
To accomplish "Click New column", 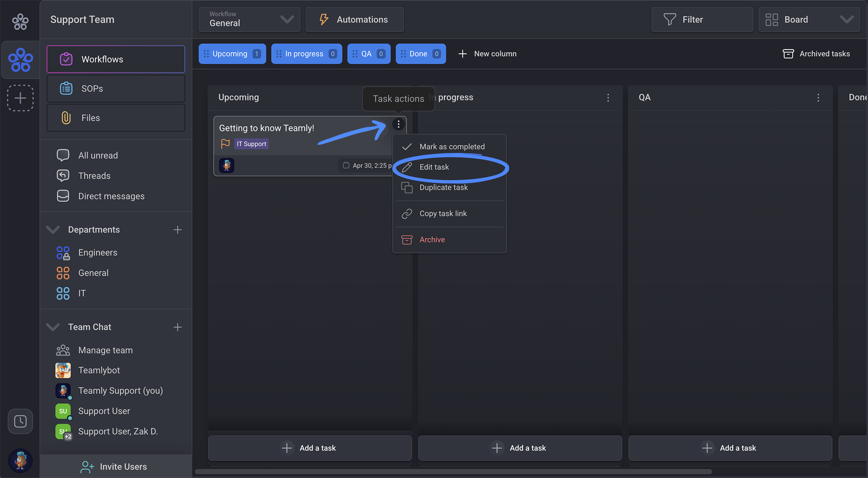I will 487,54.
